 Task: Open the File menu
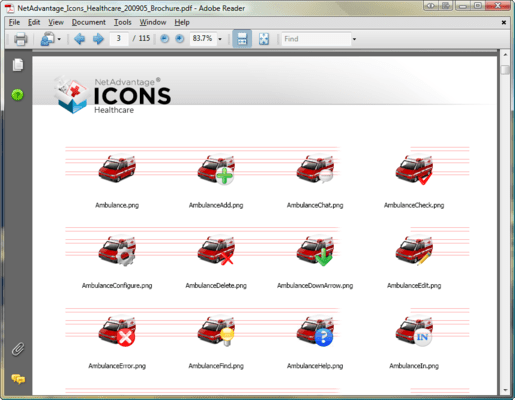pyautogui.click(x=14, y=22)
